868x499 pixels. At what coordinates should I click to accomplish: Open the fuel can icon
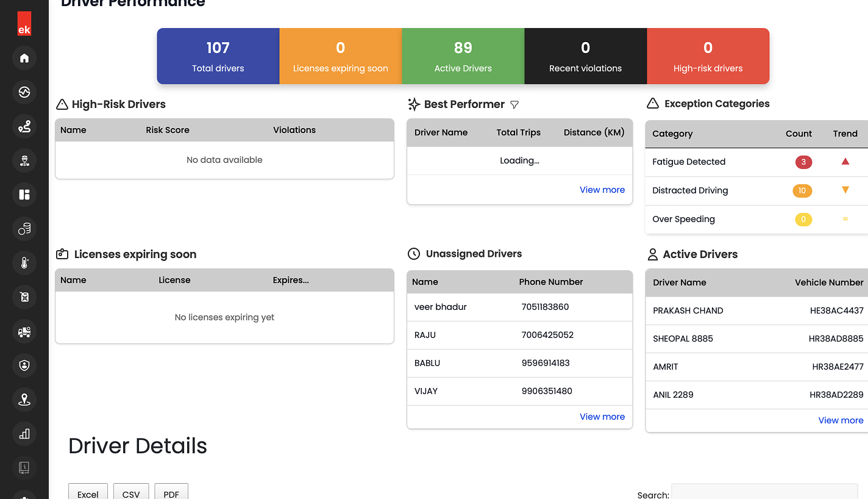[24, 297]
